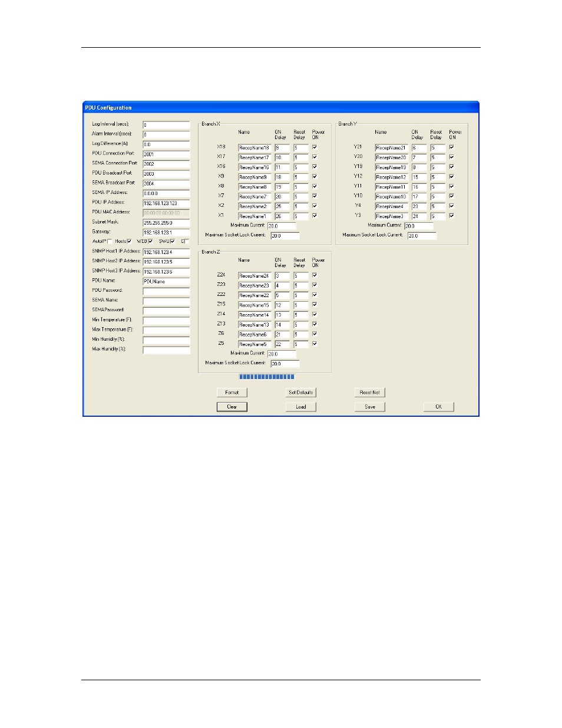The image size is (562, 728).
Task: Click the Alarm Interval (secs) field
Action: (166, 134)
